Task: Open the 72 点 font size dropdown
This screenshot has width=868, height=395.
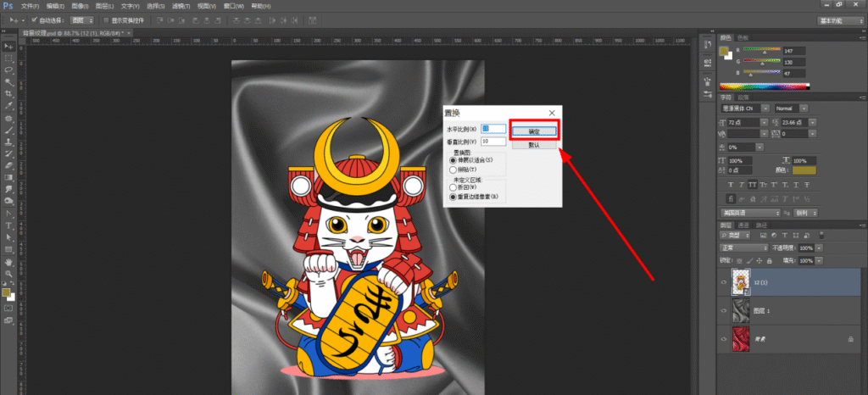Action: pos(764,122)
